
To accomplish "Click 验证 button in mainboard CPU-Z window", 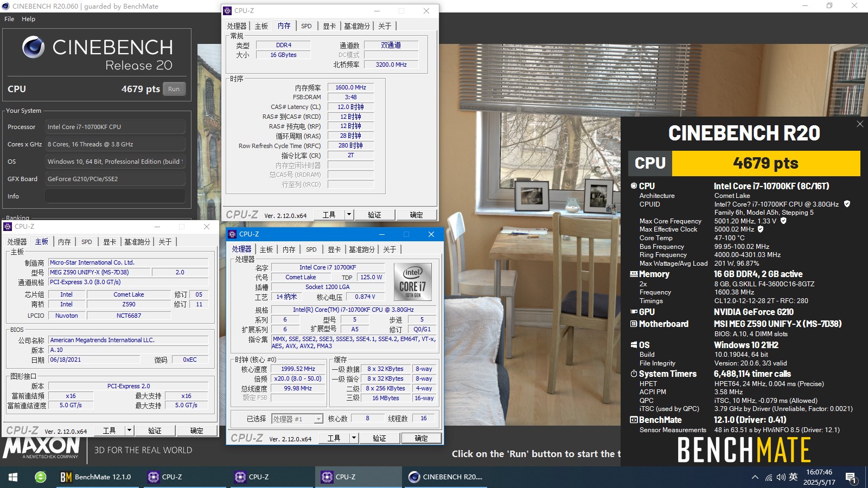I will (155, 431).
